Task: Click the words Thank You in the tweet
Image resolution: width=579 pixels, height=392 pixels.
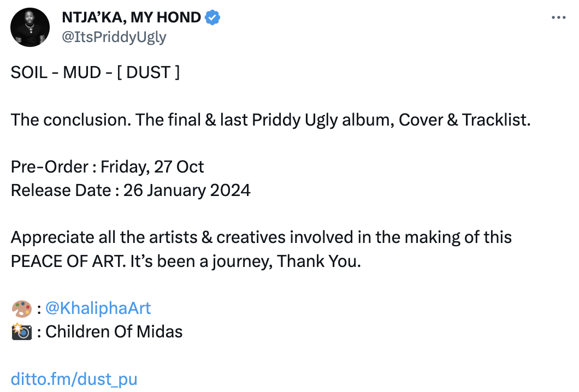Action: [x=318, y=262]
